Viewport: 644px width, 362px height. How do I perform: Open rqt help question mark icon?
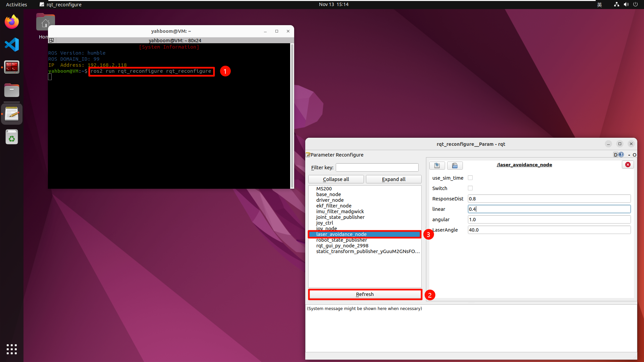point(621,155)
